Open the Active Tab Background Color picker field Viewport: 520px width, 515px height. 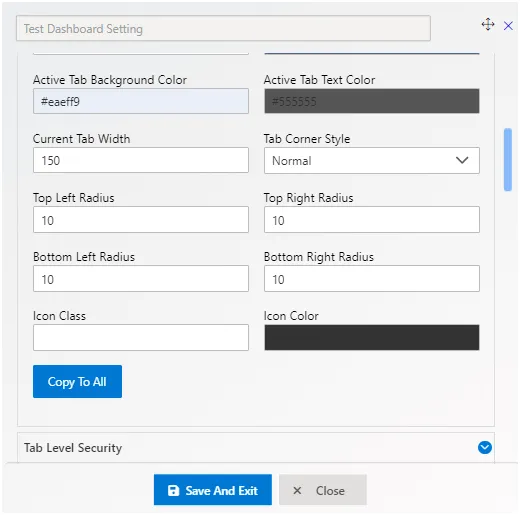pyautogui.click(x=141, y=101)
